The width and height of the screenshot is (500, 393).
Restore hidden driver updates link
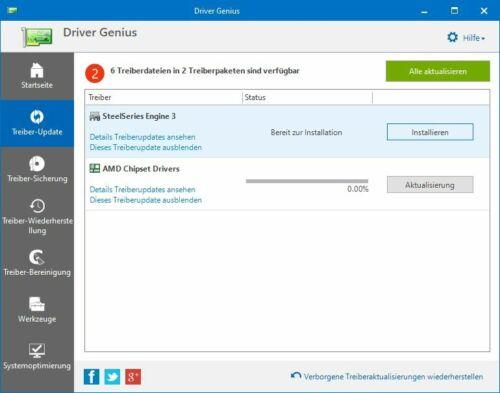[x=393, y=377]
